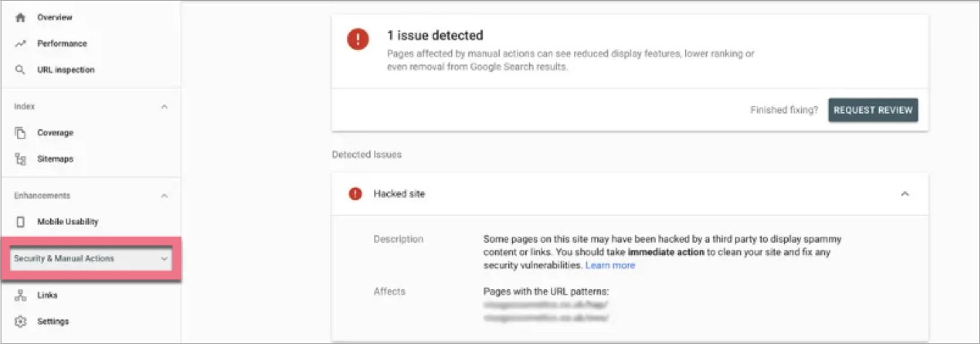Click the Mobile Usability phone icon
980x344 pixels.
20,221
